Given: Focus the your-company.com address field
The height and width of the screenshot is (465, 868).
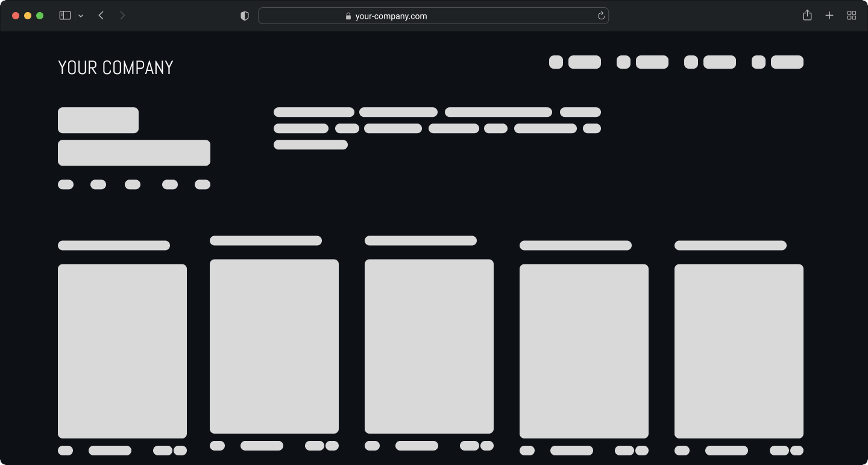Looking at the screenshot, I should 433,16.
